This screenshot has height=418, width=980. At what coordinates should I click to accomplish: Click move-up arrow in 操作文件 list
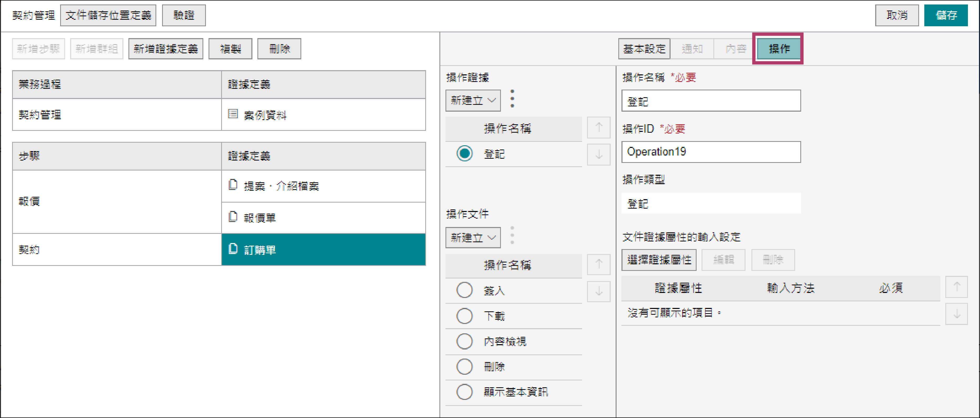[598, 264]
